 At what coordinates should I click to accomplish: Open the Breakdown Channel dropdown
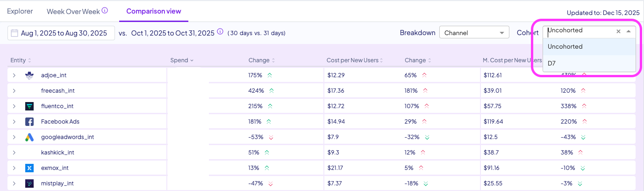(474, 33)
